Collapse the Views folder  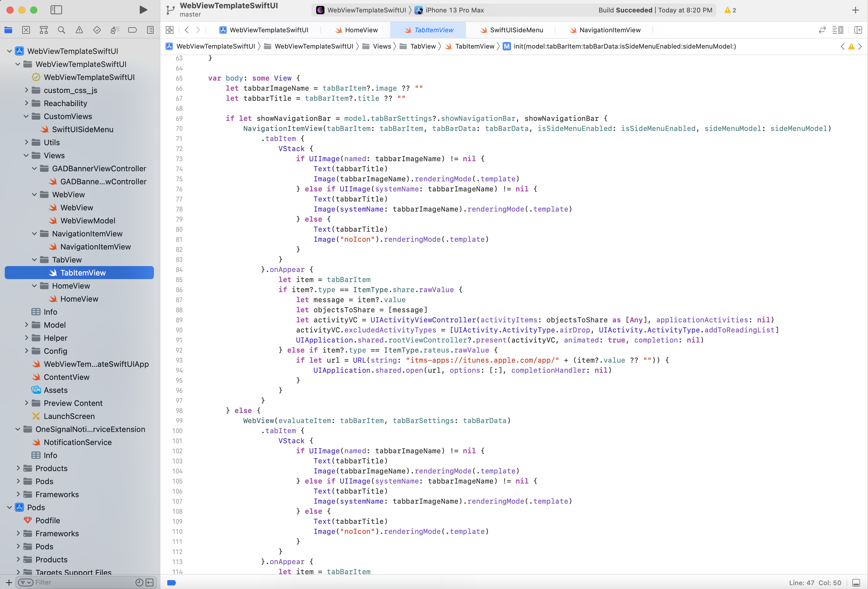tap(26, 156)
